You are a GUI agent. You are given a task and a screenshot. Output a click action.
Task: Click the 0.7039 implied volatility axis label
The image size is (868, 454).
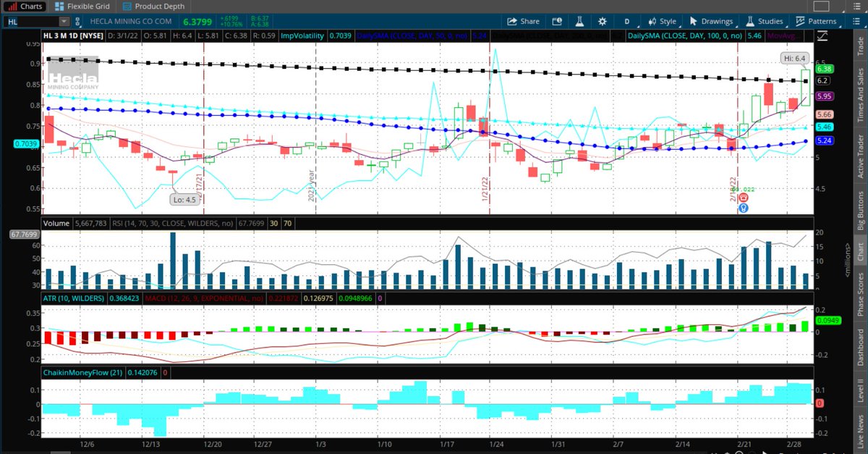tap(25, 144)
